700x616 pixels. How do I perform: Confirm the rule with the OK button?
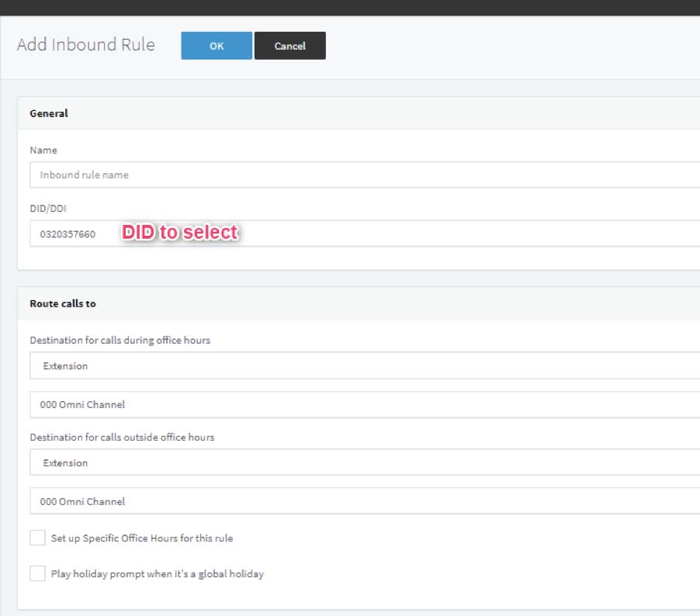tap(217, 46)
